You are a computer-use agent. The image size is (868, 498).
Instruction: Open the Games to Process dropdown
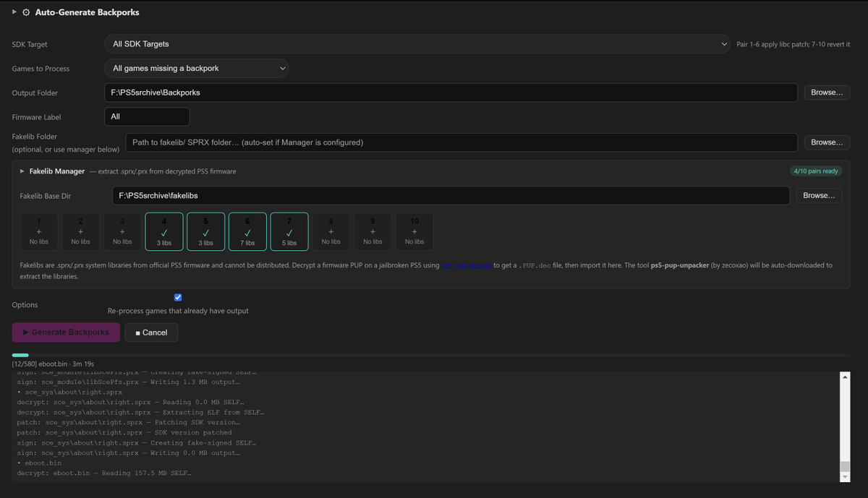(197, 69)
